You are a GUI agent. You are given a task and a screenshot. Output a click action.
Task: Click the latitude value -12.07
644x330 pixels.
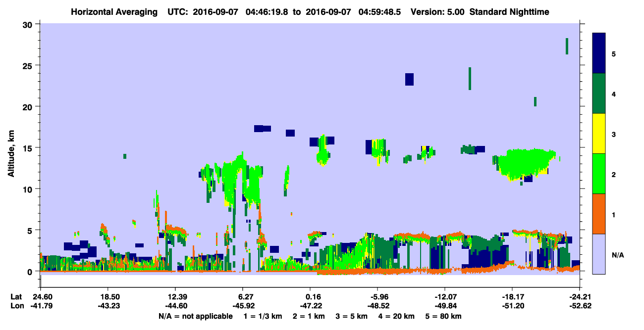445,297
